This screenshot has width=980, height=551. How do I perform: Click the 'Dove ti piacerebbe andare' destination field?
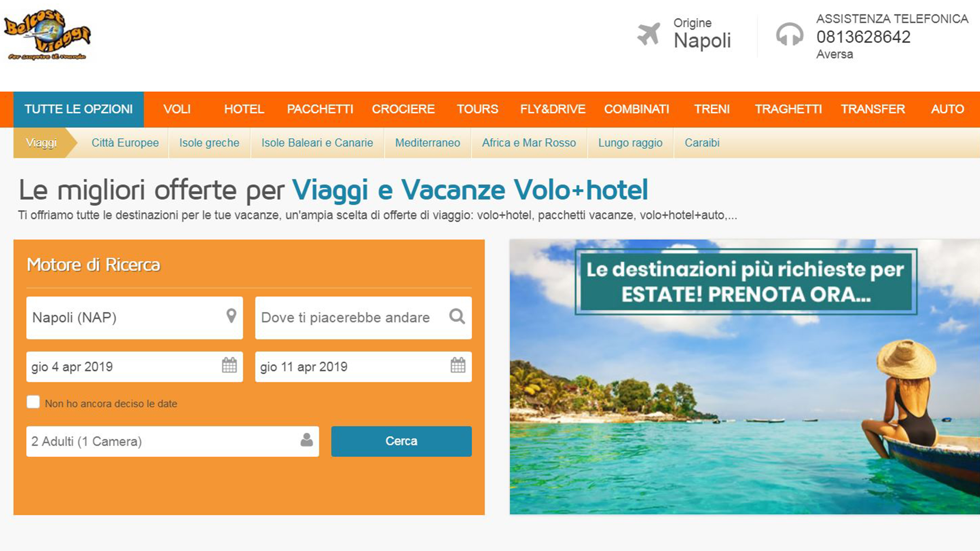point(363,318)
